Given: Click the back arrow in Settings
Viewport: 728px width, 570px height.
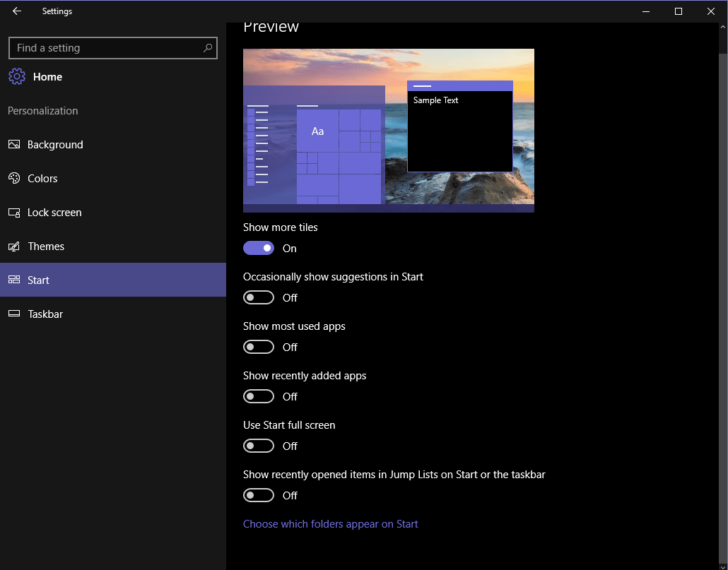Looking at the screenshot, I should coord(16,11).
